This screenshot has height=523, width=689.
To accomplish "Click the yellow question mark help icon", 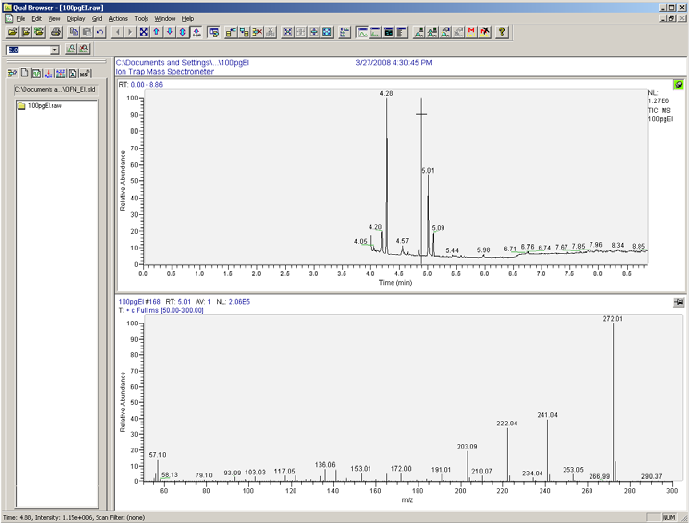I will click(502, 32).
